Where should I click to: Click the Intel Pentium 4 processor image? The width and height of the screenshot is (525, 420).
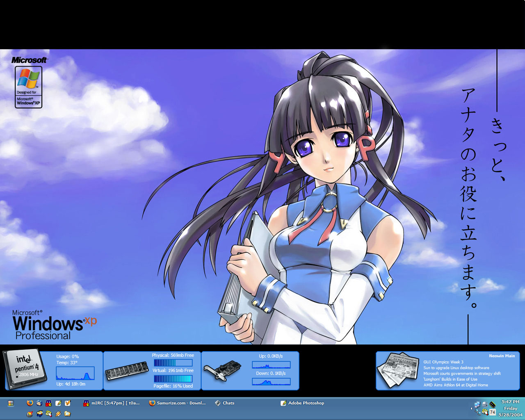click(x=25, y=368)
